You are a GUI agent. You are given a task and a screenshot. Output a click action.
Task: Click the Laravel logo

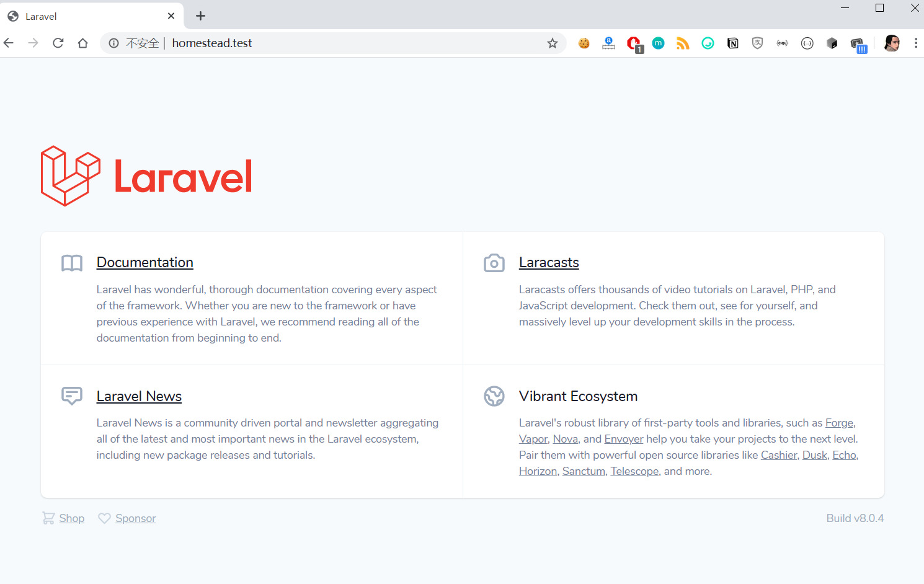[x=146, y=176]
